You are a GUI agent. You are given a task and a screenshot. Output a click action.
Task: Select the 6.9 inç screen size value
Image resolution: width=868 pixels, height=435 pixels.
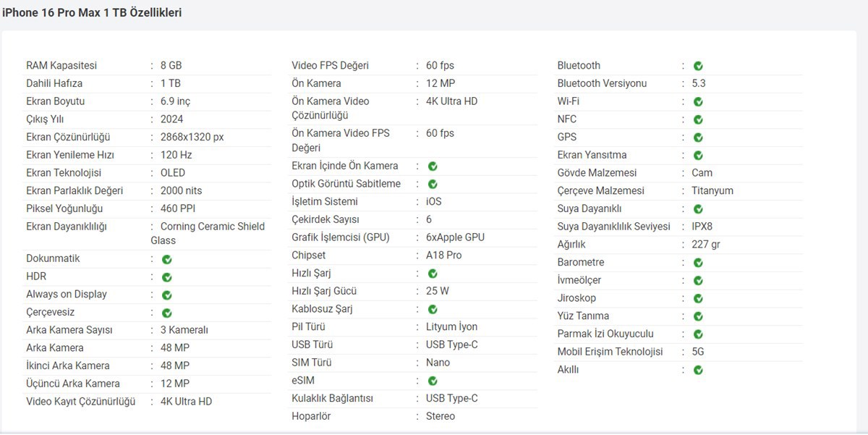[175, 101]
